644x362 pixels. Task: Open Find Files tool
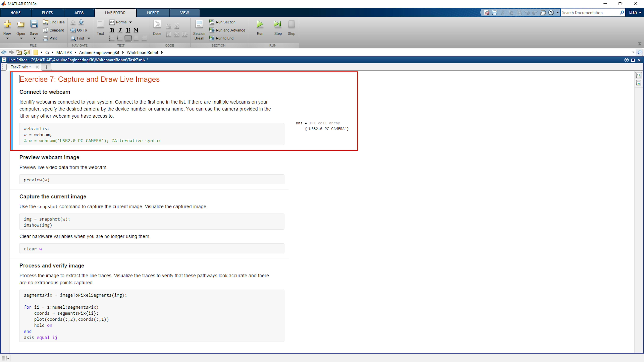pyautogui.click(x=54, y=22)
